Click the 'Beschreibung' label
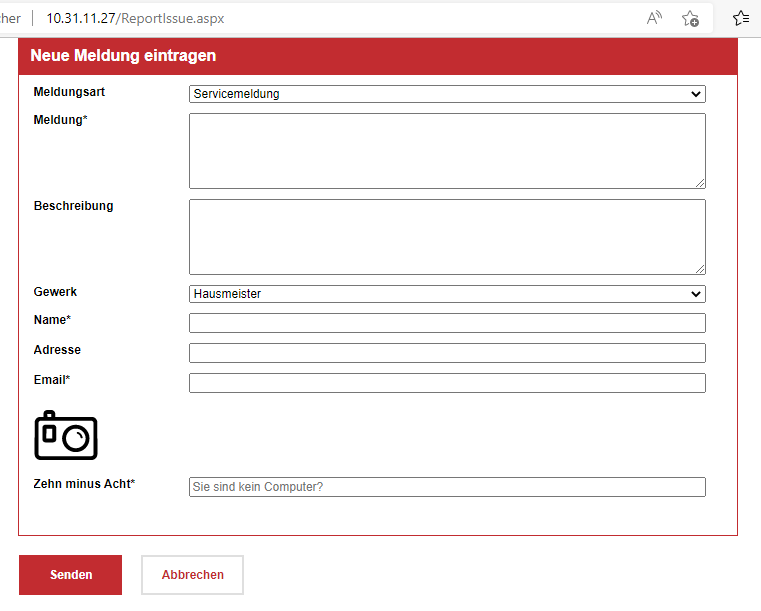This screenshot has height=611, width=761. pos(73,206)
